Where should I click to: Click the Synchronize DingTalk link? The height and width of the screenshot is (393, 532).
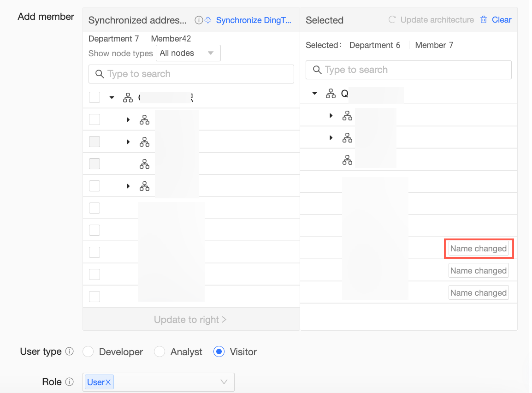254,20
